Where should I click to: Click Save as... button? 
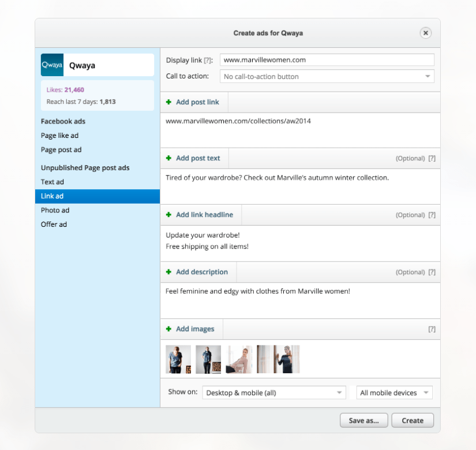point(363,420)
